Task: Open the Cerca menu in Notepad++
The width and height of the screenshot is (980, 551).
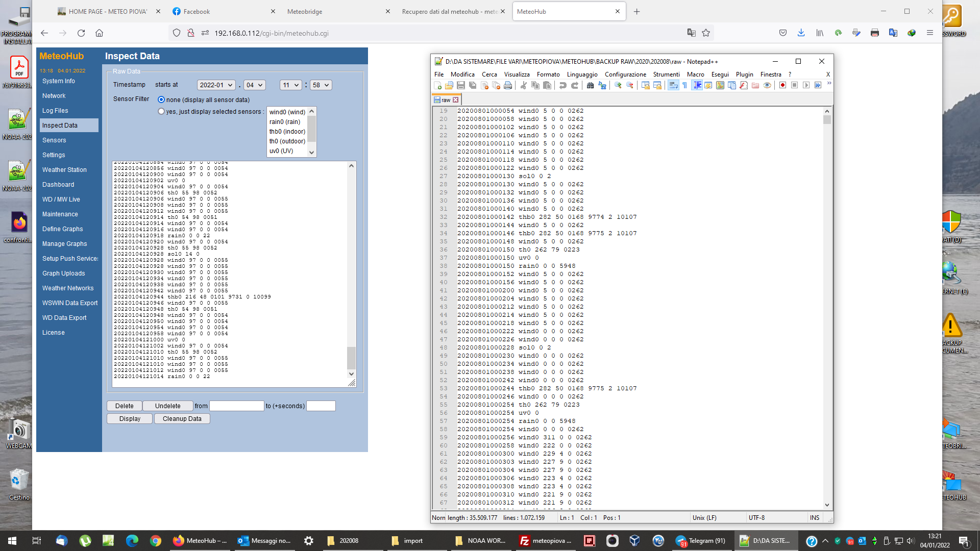Action: (x=489, y=74)
